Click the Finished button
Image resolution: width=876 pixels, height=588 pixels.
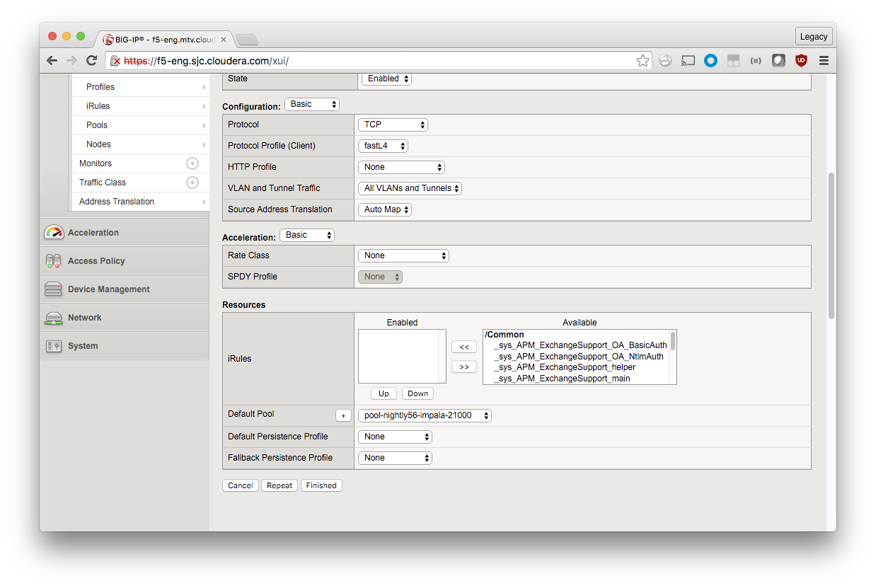coord(321,485)
